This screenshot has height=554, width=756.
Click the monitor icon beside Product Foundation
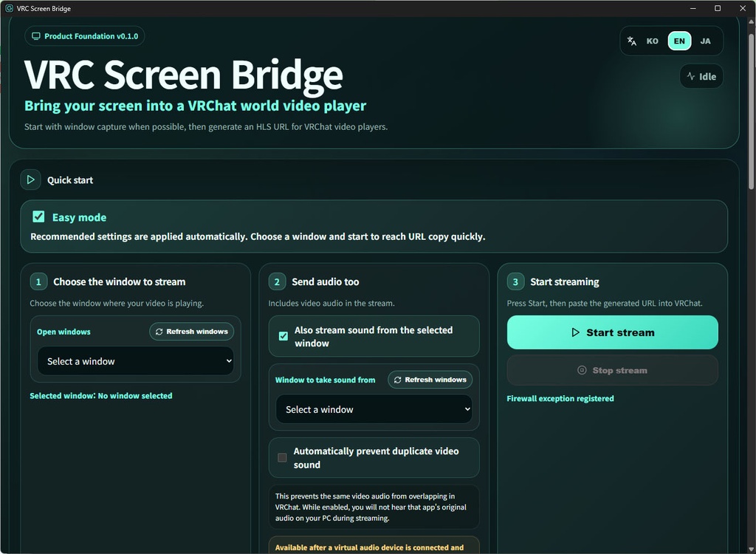(x=35, y=36)
